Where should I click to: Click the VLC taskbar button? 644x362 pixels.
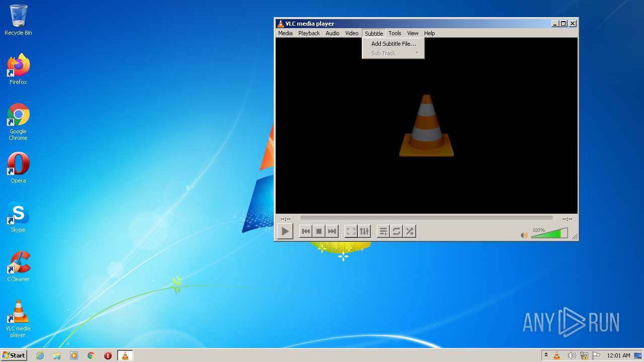125,355
